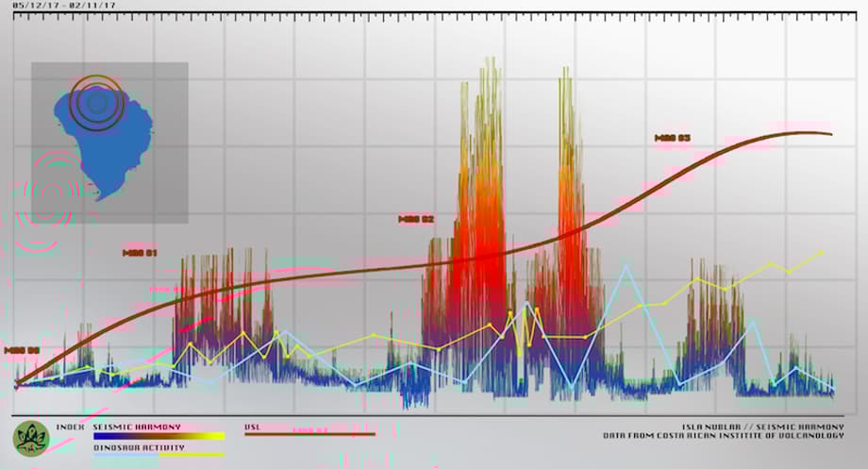
Task: Click the blue-to-yellow Seismic Harmony gradient bar
Action: coord(159,437)
